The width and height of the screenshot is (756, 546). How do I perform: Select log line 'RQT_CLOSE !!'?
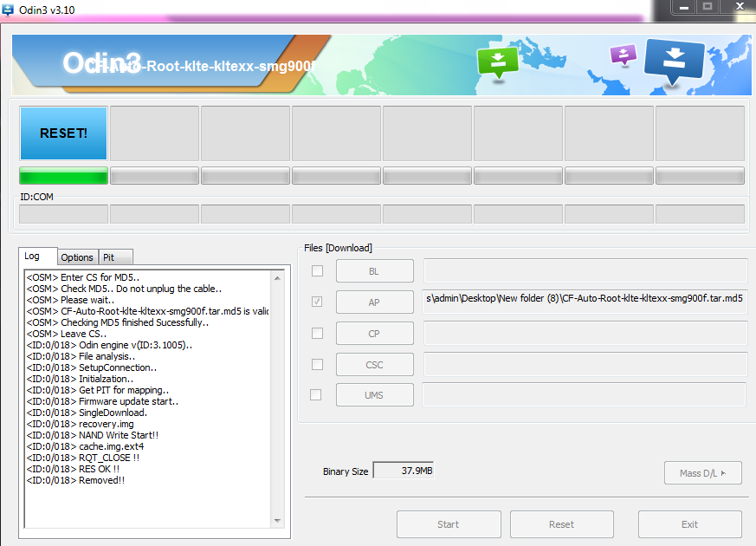pos(83,458)
